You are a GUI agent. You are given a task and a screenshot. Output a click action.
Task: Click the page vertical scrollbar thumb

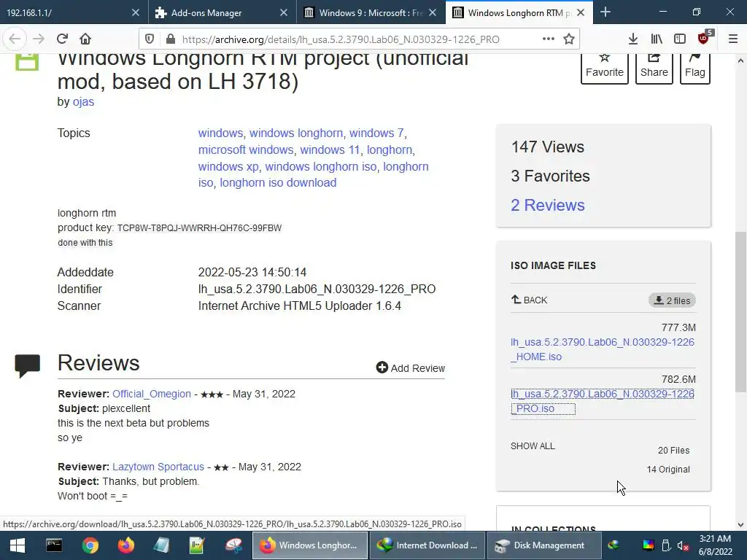(x=740, y=312)
